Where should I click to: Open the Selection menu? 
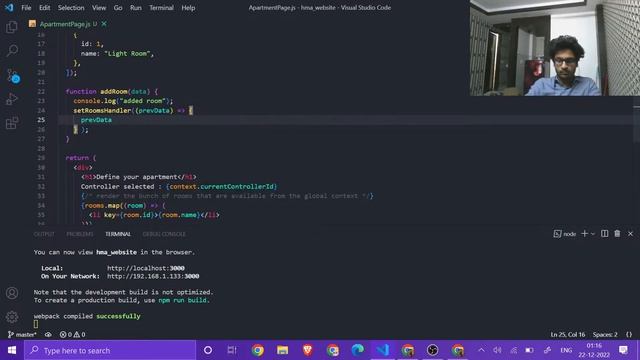coord(71,8)
